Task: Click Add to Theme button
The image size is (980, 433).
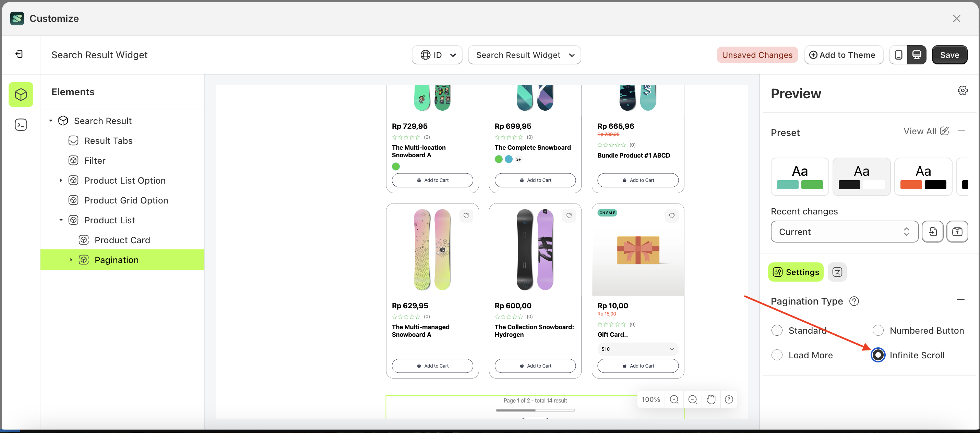Action: (844, 55)
